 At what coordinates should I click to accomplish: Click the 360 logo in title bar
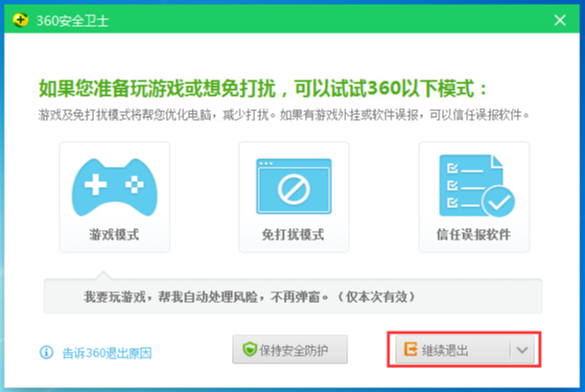pos(19,19)
